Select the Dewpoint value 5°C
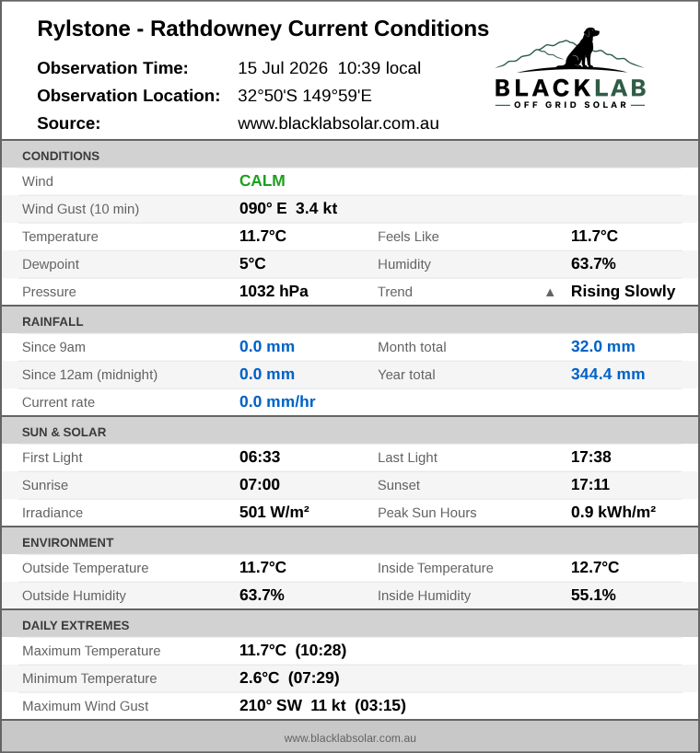Viewport: 700px width, 753px height. point(252,263)
